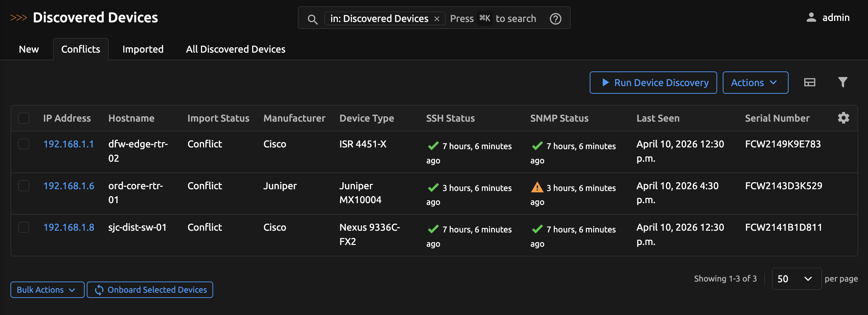Remove the 'in: Discovered Devices' search filter
868x315 pixels.
[437, 19]
